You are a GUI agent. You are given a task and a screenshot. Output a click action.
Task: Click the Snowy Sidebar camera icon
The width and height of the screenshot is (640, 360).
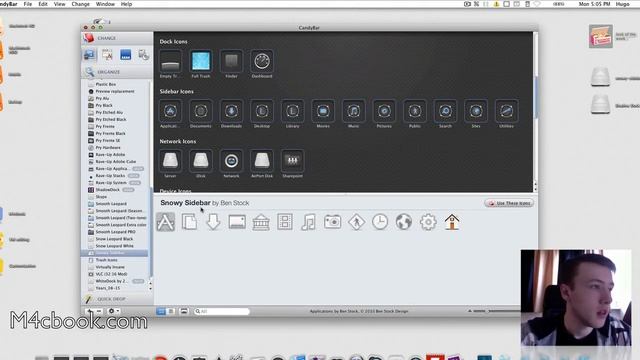tap(332, 222)
